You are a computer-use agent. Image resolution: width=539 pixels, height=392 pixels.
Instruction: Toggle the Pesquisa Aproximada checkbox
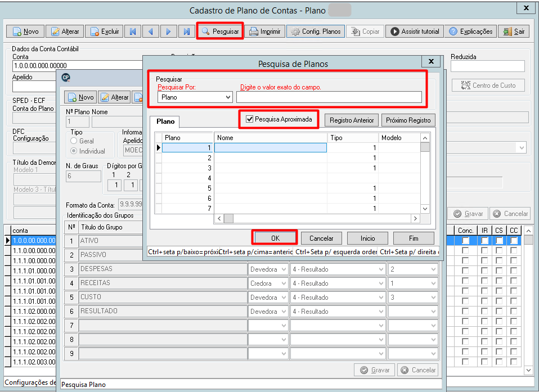pos(250,119)
